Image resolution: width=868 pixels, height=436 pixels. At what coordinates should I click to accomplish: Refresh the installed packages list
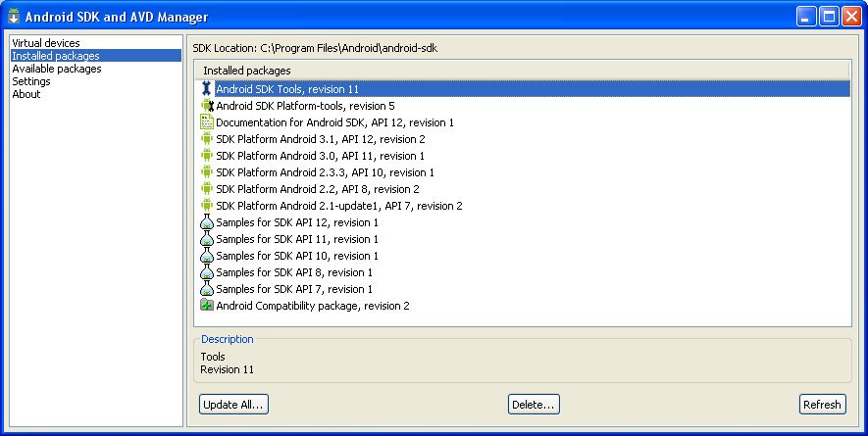[822, 404]
